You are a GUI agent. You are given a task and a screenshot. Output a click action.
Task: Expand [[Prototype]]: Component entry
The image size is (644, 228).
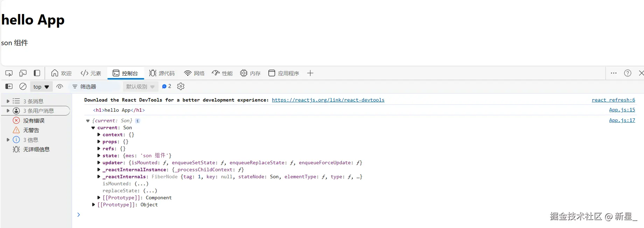[x=99, y=198]
